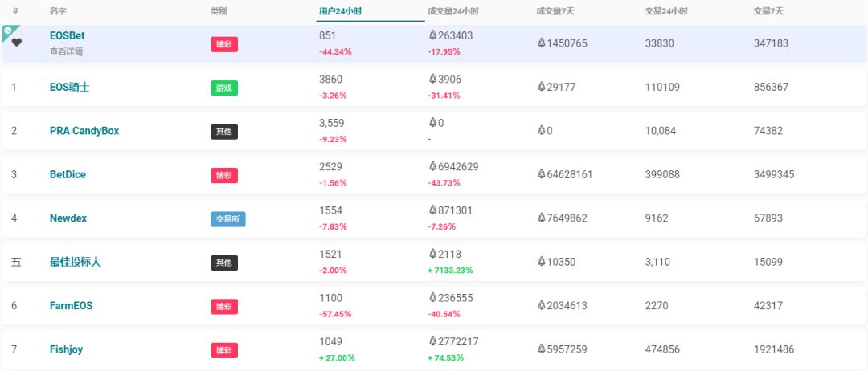Click EOS token icon next to 2772217
This screenshot has height=371, width=868.
[433, 341]
